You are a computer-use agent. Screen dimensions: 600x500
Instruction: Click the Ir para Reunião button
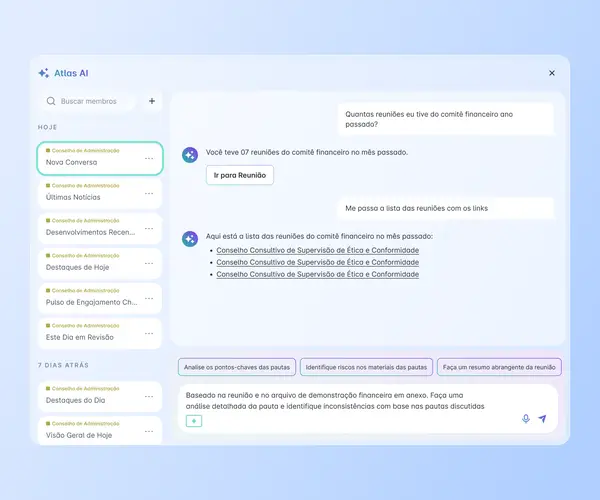240,175
